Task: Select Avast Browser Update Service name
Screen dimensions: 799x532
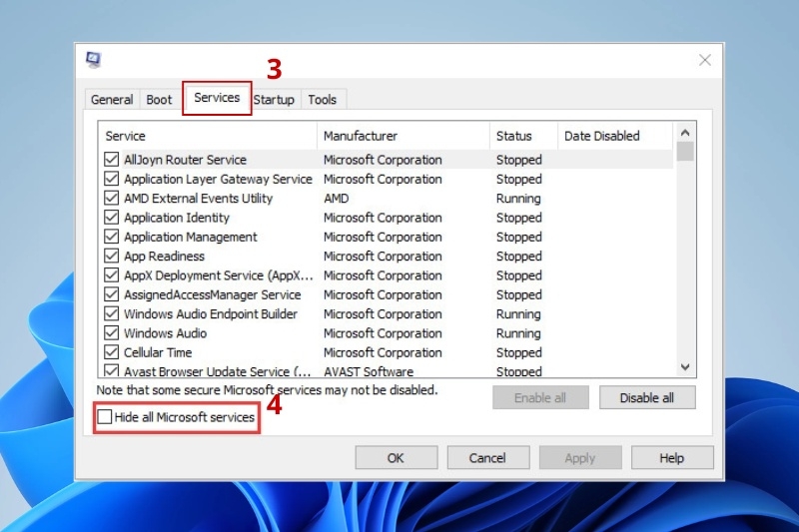Action: (x=218, y=371)
